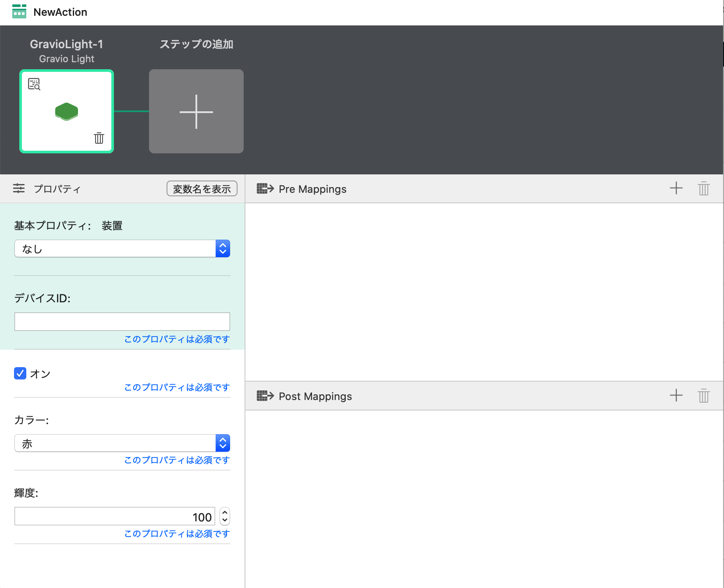The image size is (724, 588).
Task: Click the required property link under カラー
Action: click(177, 460)
